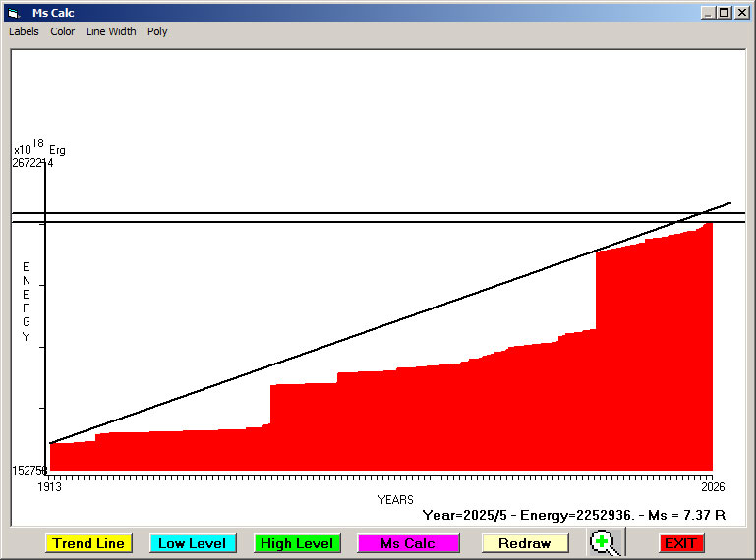
Task: Open the Labels menu
Action: tap(24, 31)
